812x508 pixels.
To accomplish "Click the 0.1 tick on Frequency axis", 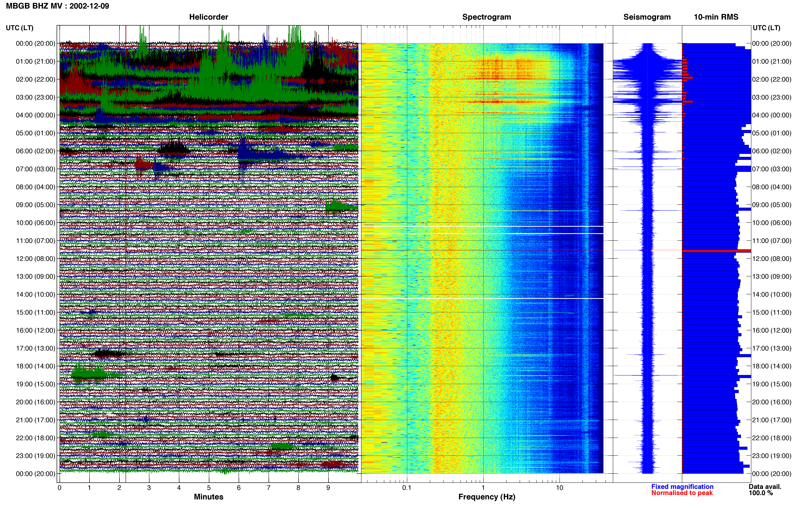I will click(407, 488).
